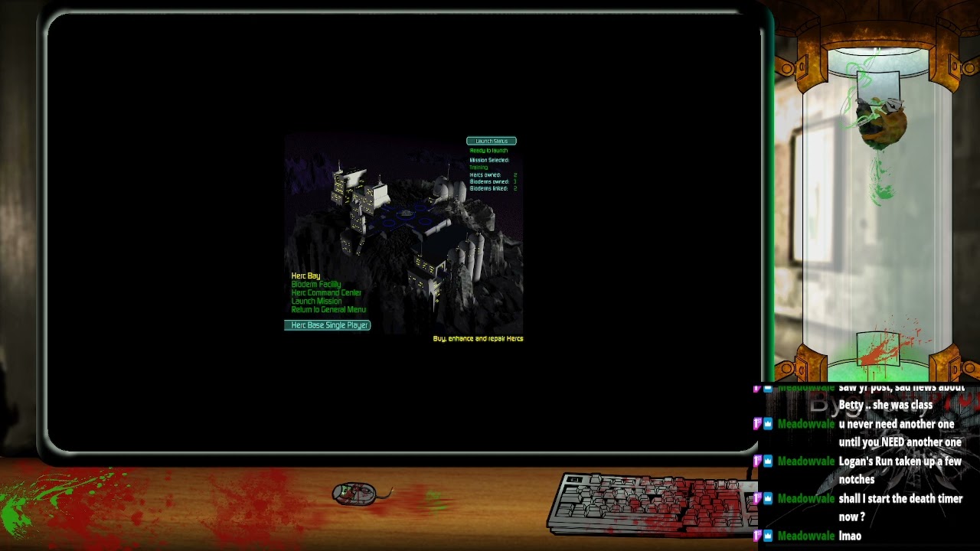Screen dimensions: 980x551
Task: Click the 'Mission Selected:' label
Action: point(489,161)
